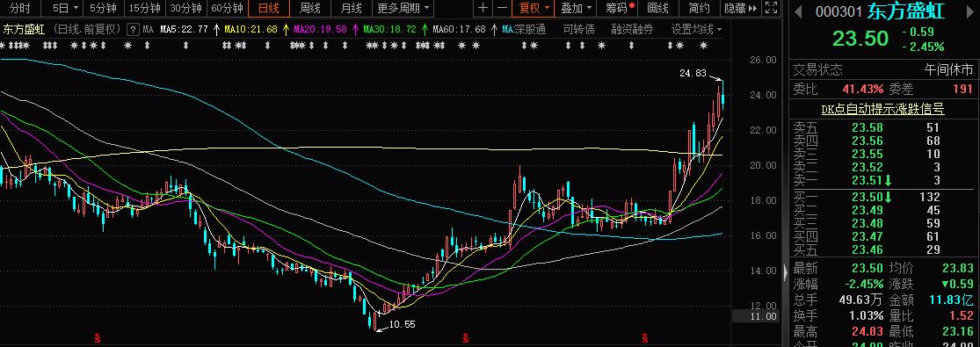Zoom in chart with plus icon
The height and width of the screenshot is (347, 980).
[x=483, y=8]
